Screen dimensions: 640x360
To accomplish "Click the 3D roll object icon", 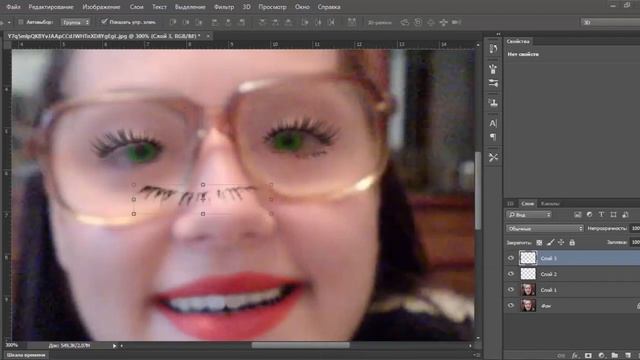I will pyautogui.click(x=418, y=22).
